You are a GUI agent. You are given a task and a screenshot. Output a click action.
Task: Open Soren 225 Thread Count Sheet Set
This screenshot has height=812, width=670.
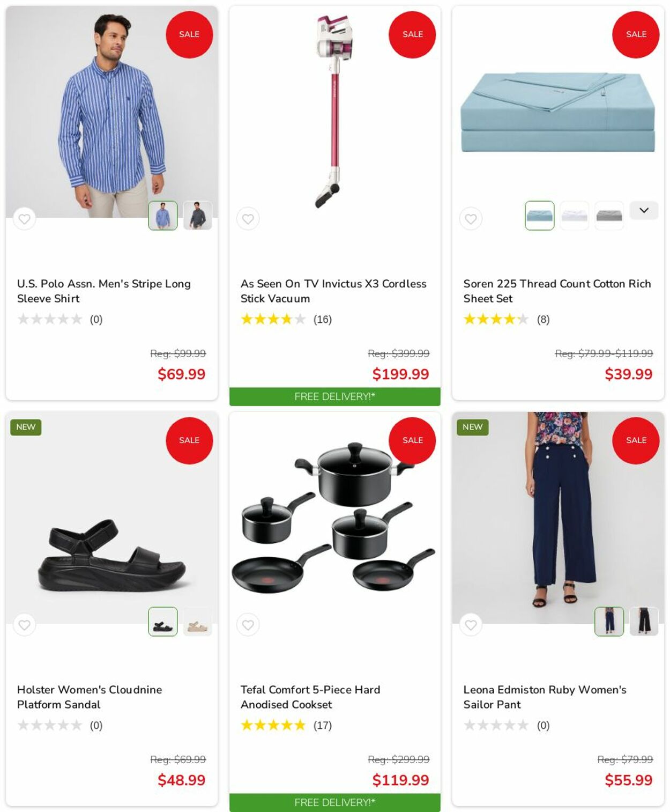pyautogui.click(x=557, y=291)
